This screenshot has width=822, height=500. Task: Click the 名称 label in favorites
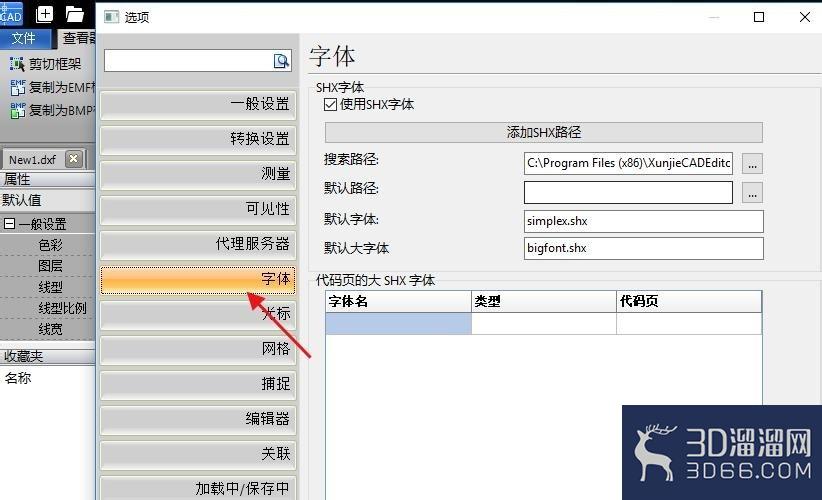[x=18, y=378]
